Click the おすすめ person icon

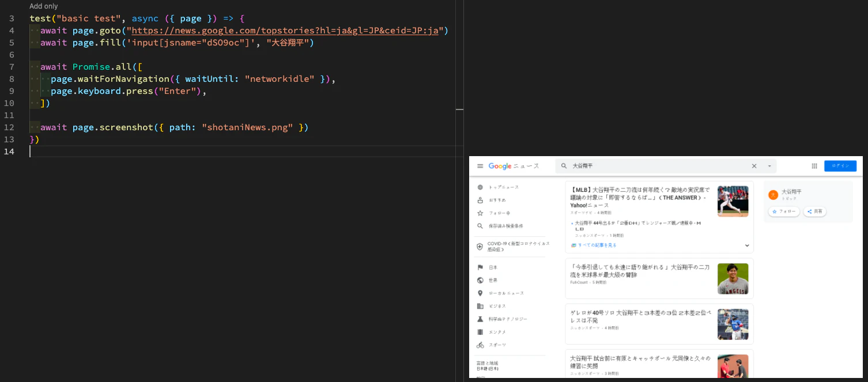coord(481,200)
